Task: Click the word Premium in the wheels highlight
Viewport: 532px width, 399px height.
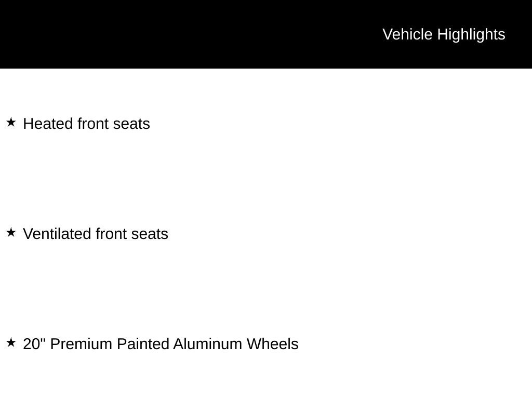Action: pos(81,344)
